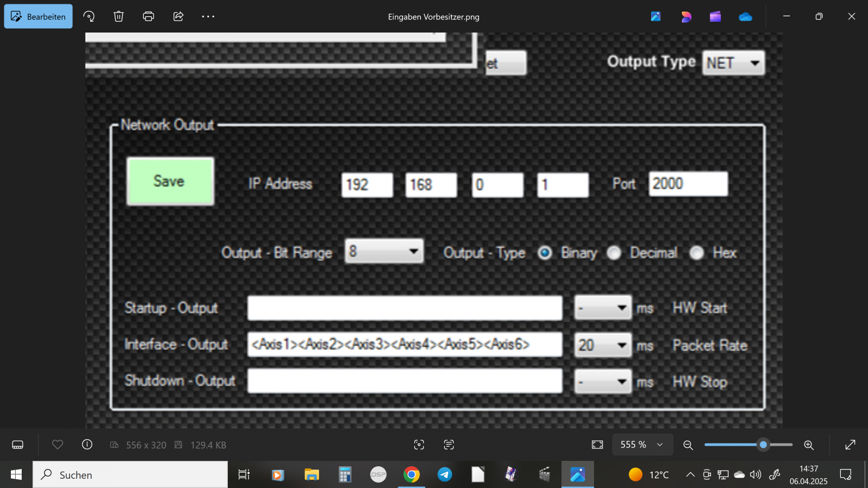Open File Explorer from the taskbar

tap(311, 475)
